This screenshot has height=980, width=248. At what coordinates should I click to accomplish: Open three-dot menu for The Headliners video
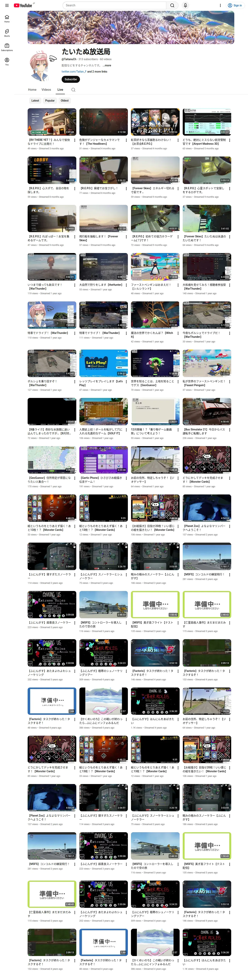[x=126, y=140]
